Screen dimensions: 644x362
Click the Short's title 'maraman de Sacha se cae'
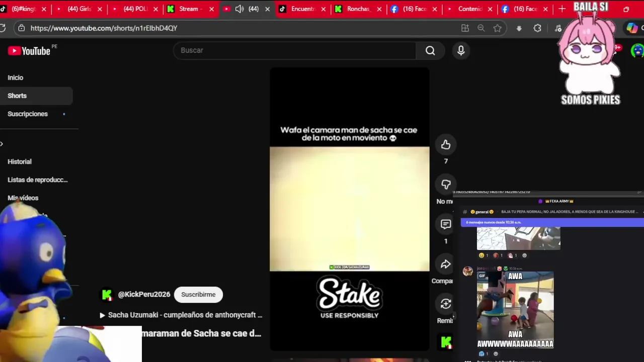click(x=201, y=333)
